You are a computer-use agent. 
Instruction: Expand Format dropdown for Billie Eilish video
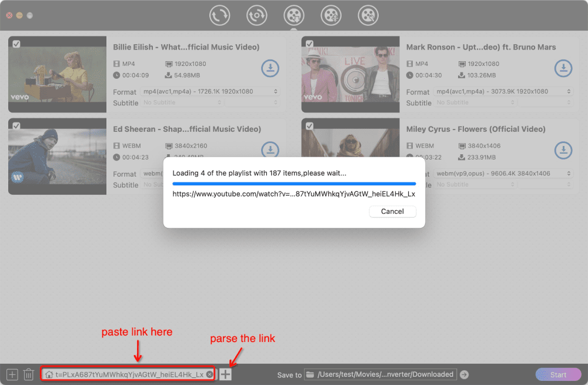[211, 92]
